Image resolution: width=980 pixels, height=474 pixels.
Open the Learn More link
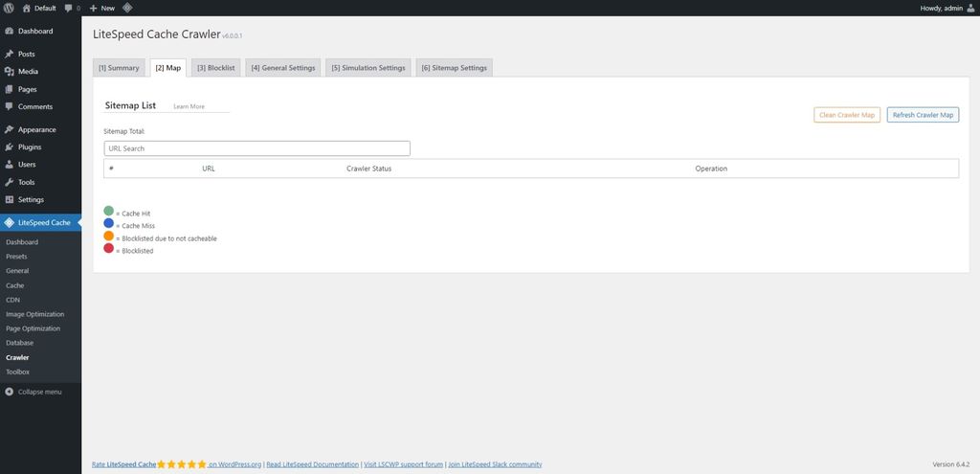point(189,107)
